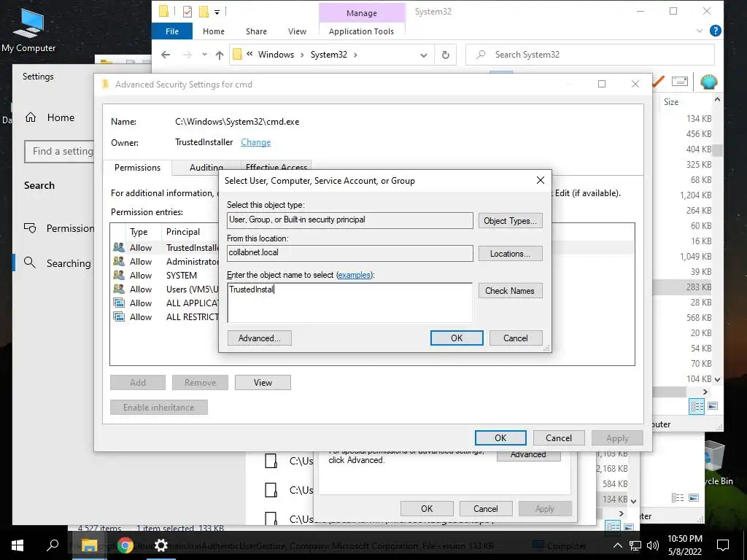Open Application Tools tab

tap(361, 31)
